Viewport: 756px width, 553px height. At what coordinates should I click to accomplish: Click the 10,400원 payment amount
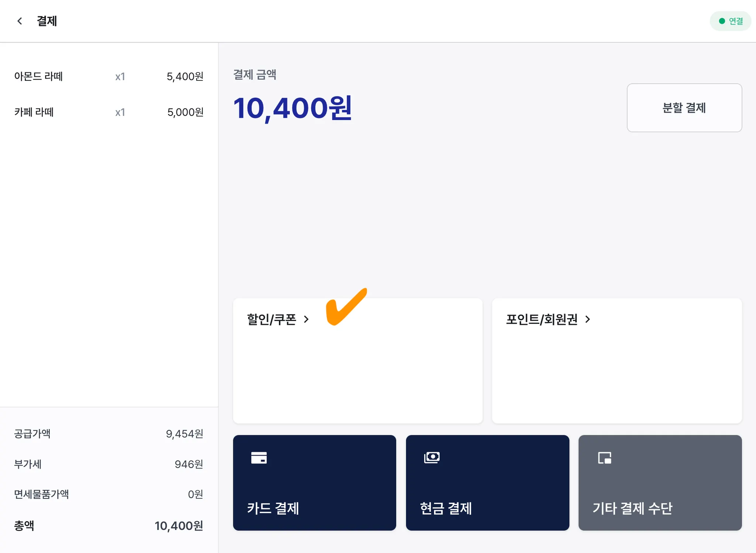(292, 109)
